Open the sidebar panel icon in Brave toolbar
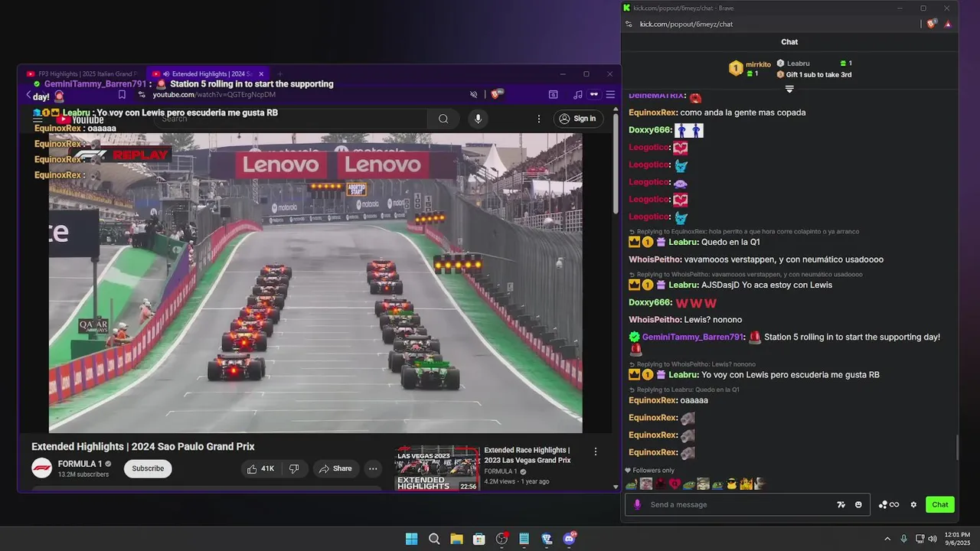The height and width of the screenshot is (551, 980). [553, 95]
